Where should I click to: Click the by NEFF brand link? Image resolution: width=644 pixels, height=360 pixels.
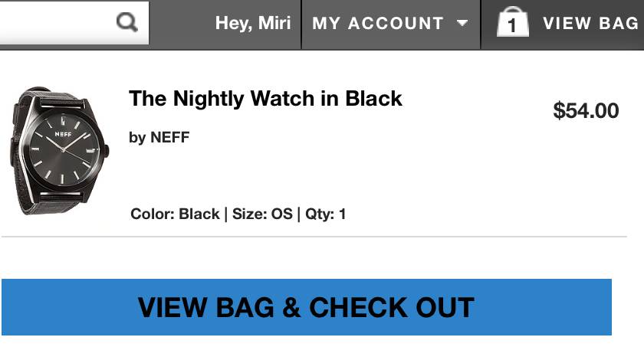(159, 138)
